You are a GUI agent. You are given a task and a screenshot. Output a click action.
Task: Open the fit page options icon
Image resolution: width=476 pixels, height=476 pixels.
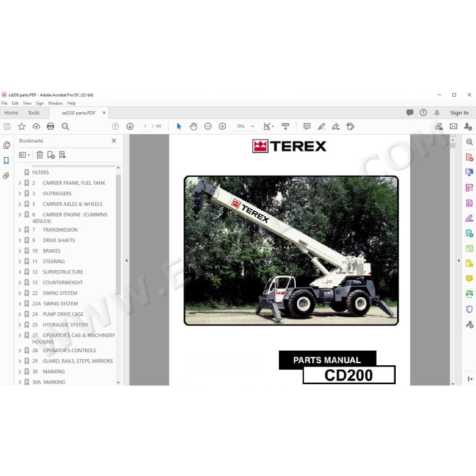[x=269, y=126]
